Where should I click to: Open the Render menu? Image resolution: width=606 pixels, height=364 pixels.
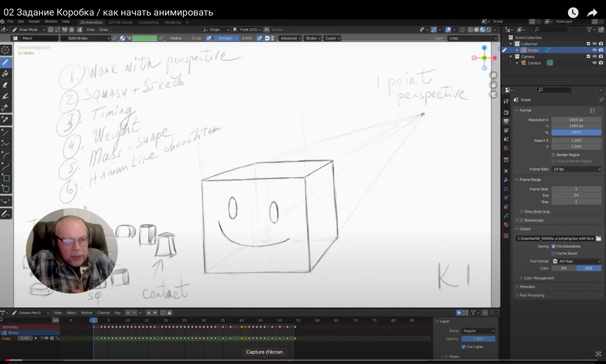(34, 21)
